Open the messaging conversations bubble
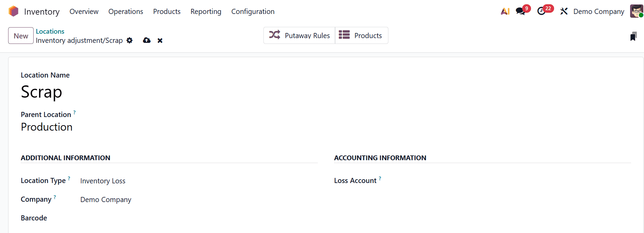This screenshot has width=644, height=233. tap(520, 11)
